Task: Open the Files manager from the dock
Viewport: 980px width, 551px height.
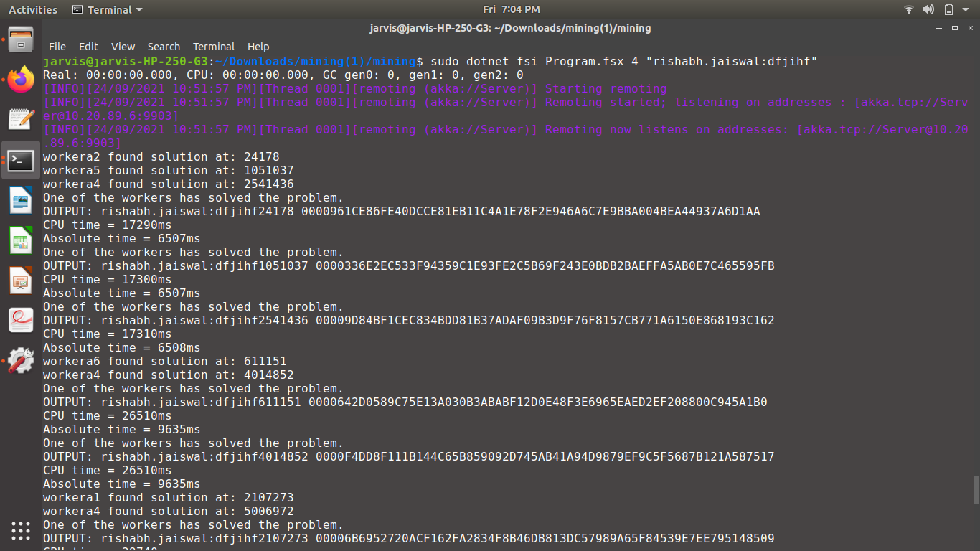Action: (21, 39)
